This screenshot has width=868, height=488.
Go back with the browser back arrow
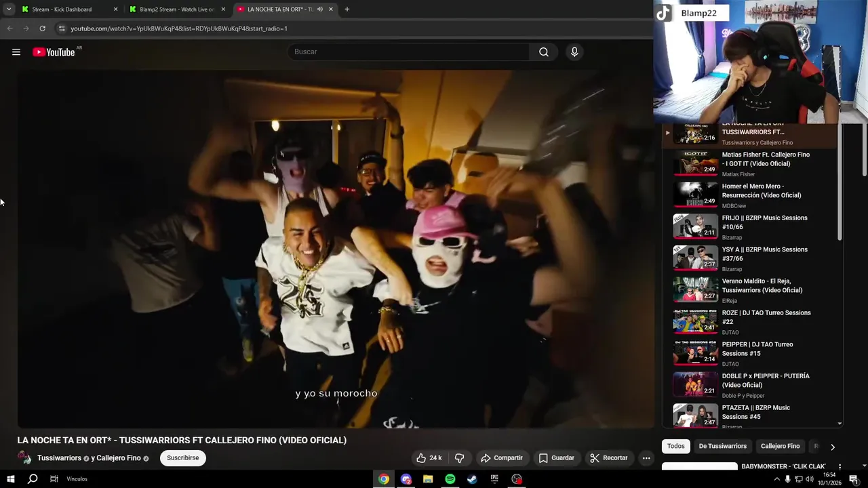point(9,28)
